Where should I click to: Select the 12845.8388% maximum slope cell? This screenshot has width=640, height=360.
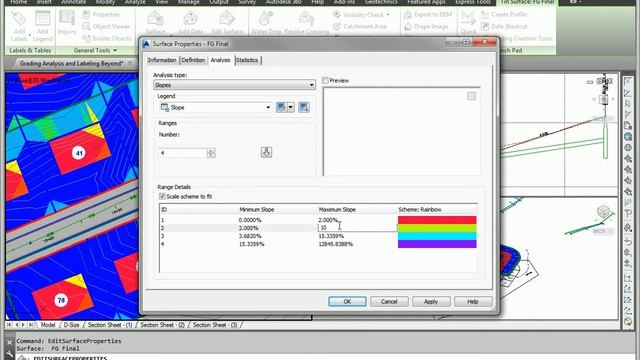pyautogui.click(x=336, y=244)
